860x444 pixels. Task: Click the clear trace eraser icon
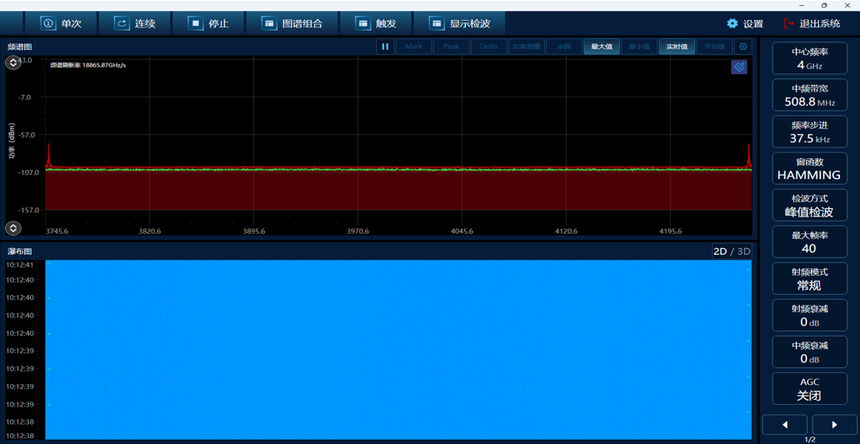pyautogui.click(x=739, y=66)
